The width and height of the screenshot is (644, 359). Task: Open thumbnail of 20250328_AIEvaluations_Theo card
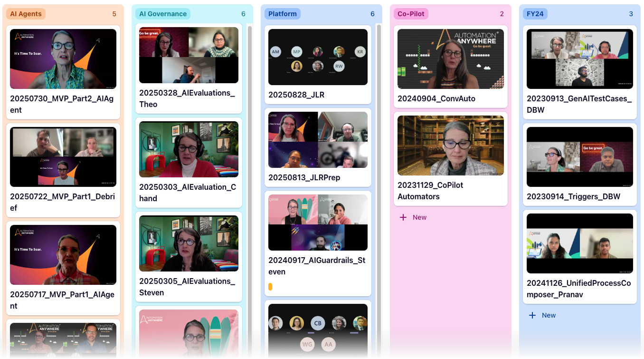189,55
